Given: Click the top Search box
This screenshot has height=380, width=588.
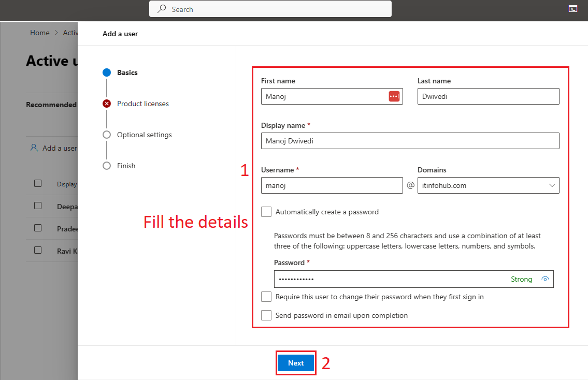Looking at the screenshot, I should click(x=270, y=9).
